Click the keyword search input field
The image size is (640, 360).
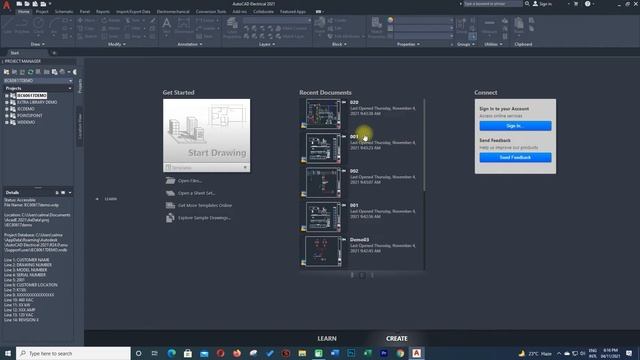point(493,4)
